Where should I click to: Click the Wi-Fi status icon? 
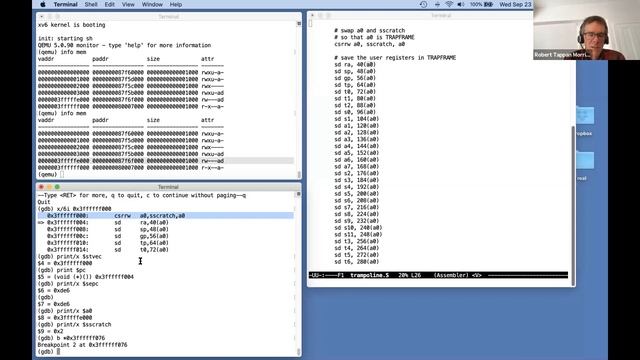[x=449, y=4]
